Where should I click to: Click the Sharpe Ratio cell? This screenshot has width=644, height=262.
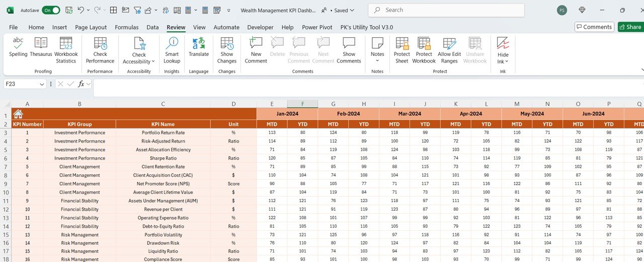pos(163,158)
